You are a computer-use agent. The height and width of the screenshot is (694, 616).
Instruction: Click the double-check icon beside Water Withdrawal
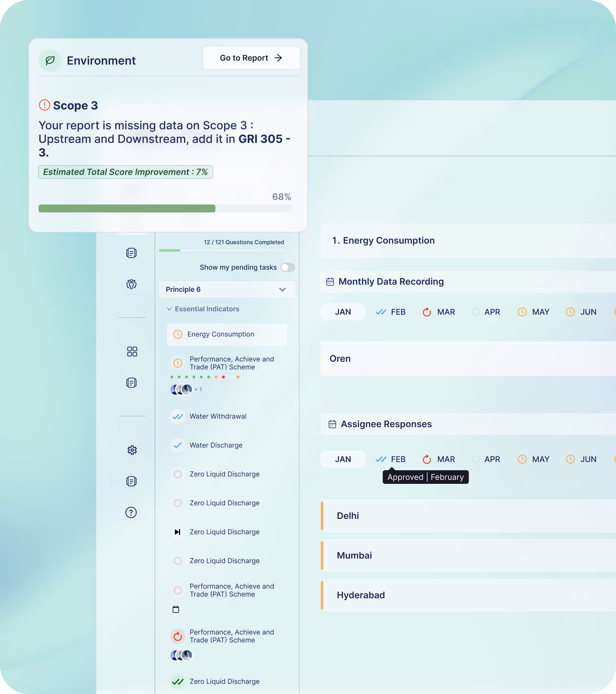[177, 416]
